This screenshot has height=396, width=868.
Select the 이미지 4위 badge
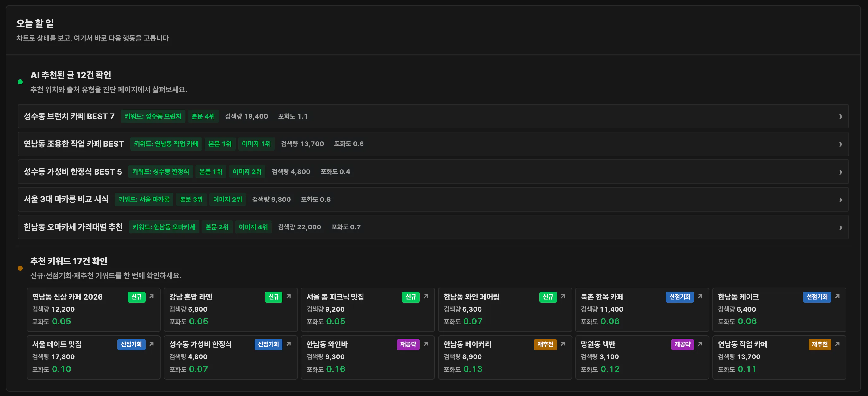253,227
